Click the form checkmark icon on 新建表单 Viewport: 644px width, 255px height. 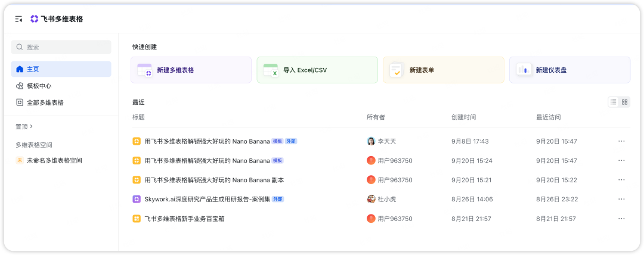click(397, 70)
